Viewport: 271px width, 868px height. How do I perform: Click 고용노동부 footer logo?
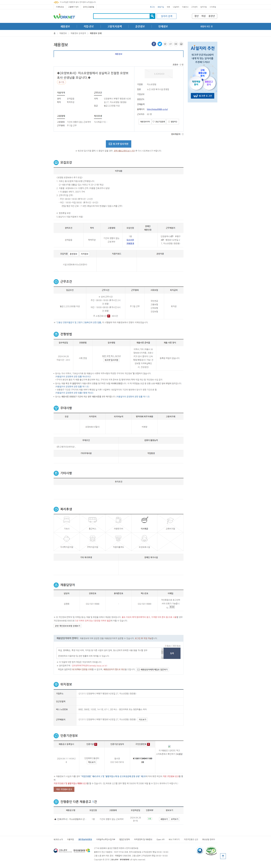coord(63,850)
